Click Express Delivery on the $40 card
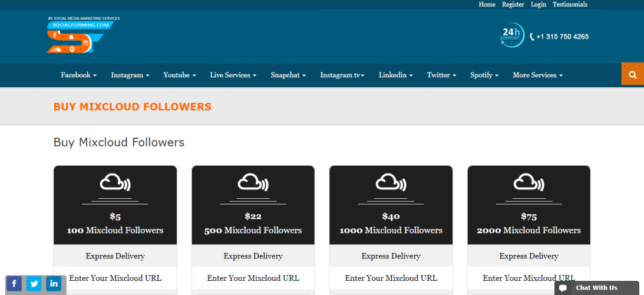Screen dimensions: 644x295 pyautogui.click(x=391, y=256)
